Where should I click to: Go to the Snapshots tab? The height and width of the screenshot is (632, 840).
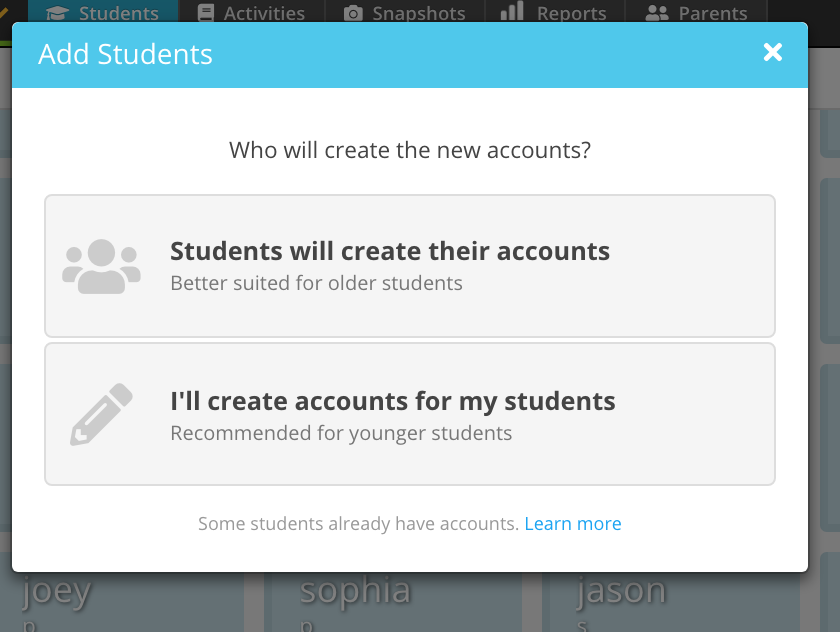(x=405, y=12)
